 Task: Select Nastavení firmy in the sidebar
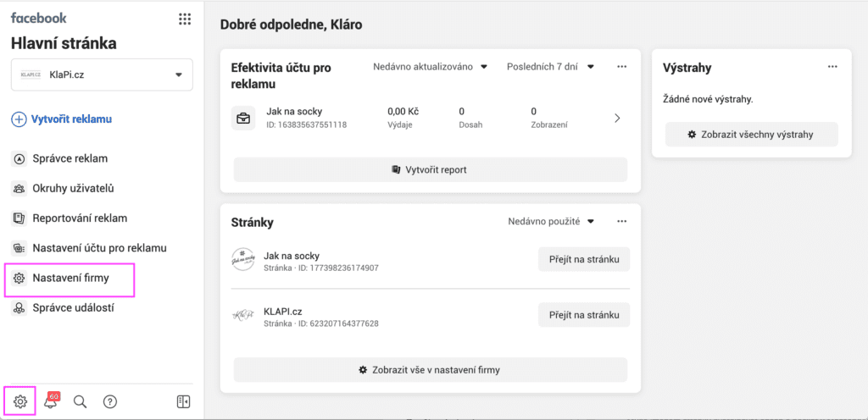tap(70, 278)
